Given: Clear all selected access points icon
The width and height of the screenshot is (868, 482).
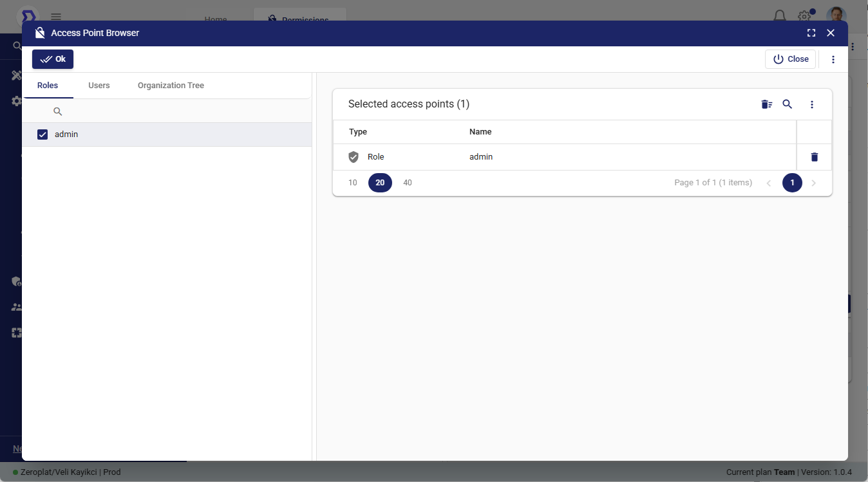Looking at the screenshot, I should click(x=766, y=104).
